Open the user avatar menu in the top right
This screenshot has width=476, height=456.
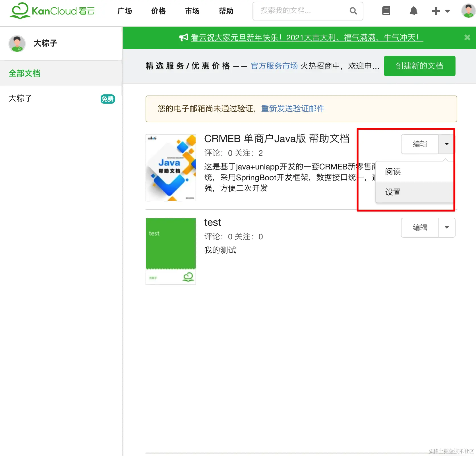468,11
